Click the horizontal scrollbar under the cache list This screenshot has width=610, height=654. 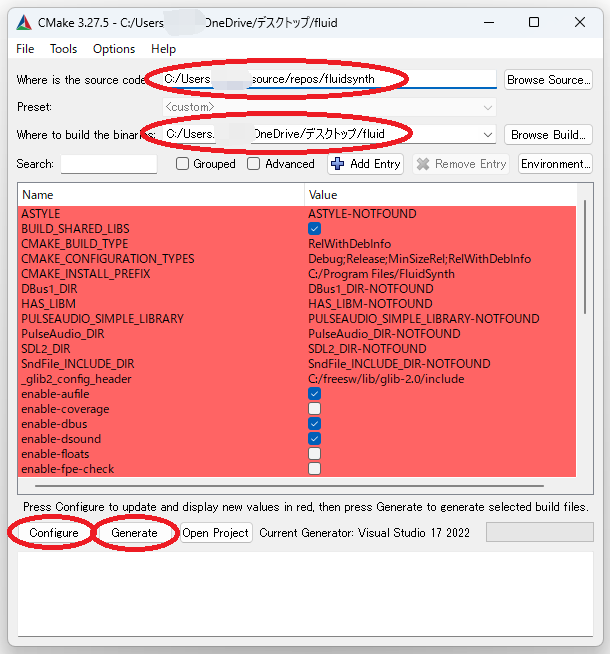pyautogui.click(x=289, y=485)
